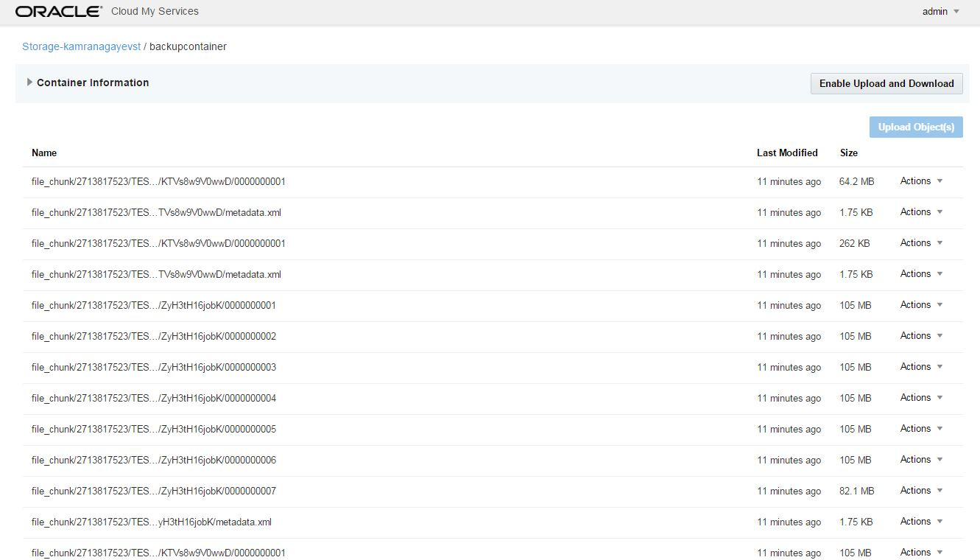Click the Upload Object(s) button
The image size is (980, 560).
tap(915, 127)
